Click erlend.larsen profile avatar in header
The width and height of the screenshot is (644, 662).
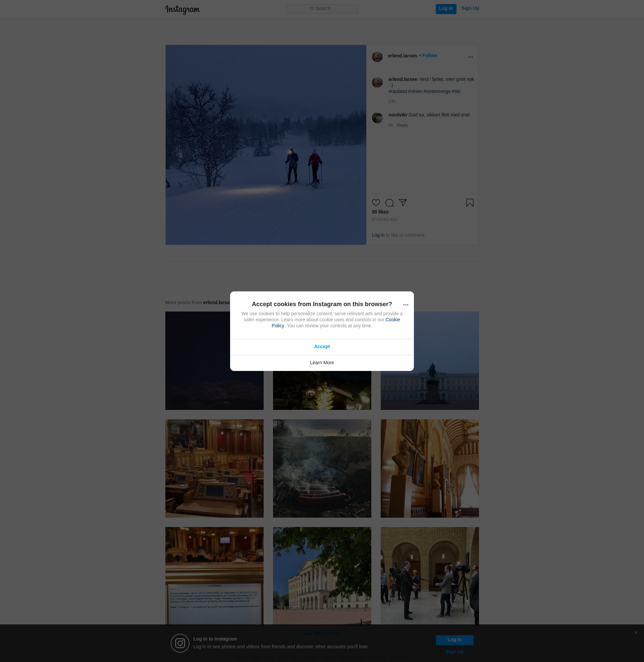tap(377, 56)
